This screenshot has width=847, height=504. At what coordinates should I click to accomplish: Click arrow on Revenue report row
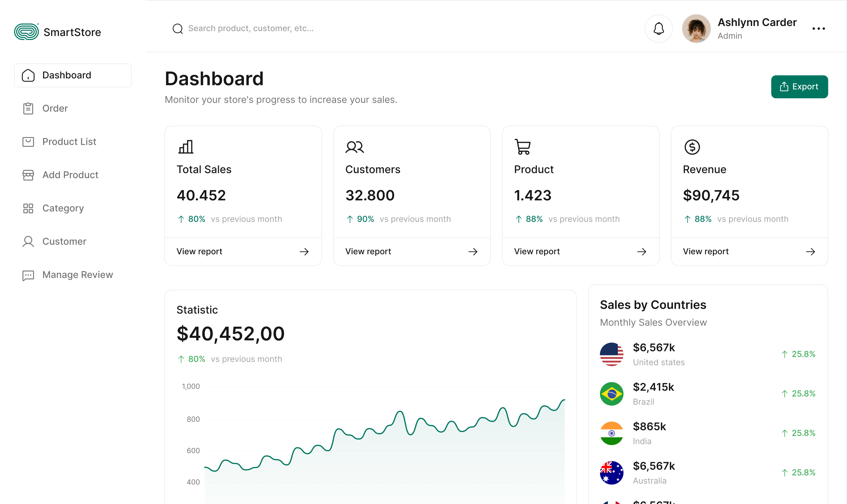tap(811, 252)
